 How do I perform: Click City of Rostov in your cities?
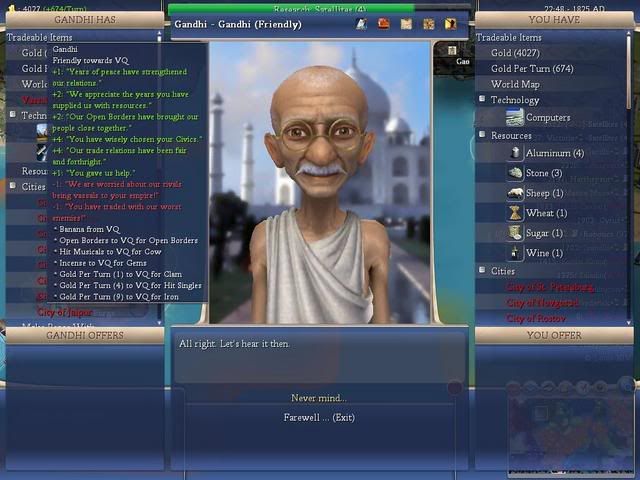[536, 318]
